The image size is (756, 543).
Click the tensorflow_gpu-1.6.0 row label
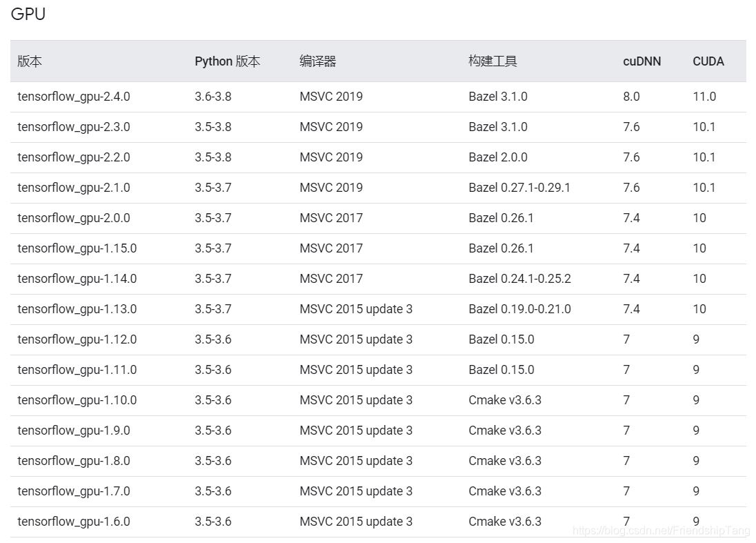tap(74, 522)
